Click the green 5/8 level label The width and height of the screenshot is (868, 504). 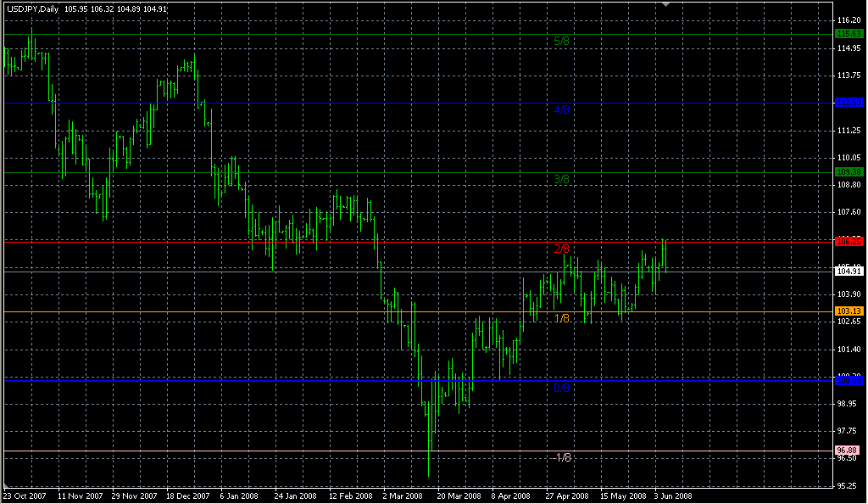[x=562, y=41]
